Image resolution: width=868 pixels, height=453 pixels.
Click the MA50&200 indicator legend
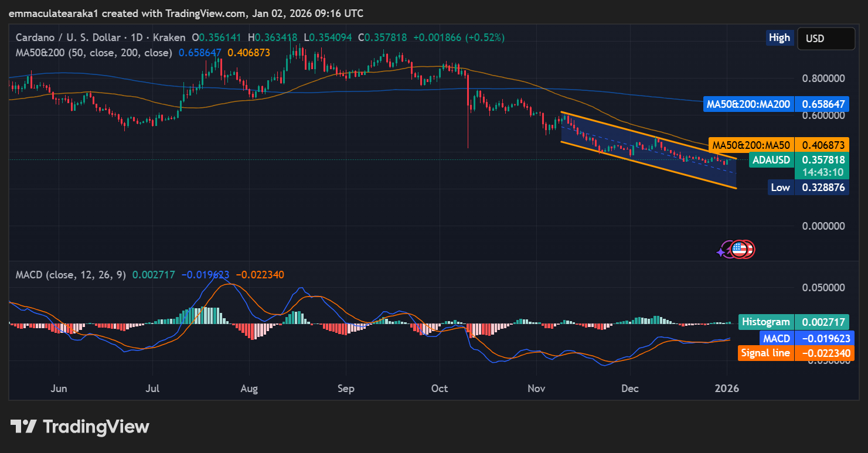point(94,53)
